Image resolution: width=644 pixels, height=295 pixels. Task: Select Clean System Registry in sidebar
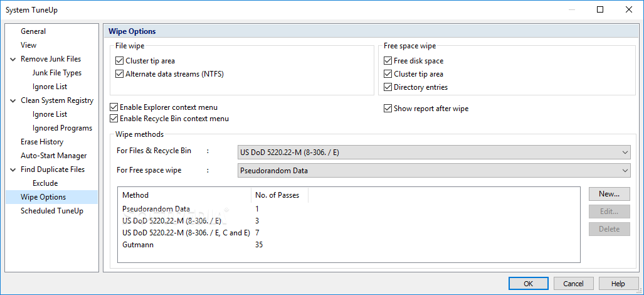(x=57, y=100)
